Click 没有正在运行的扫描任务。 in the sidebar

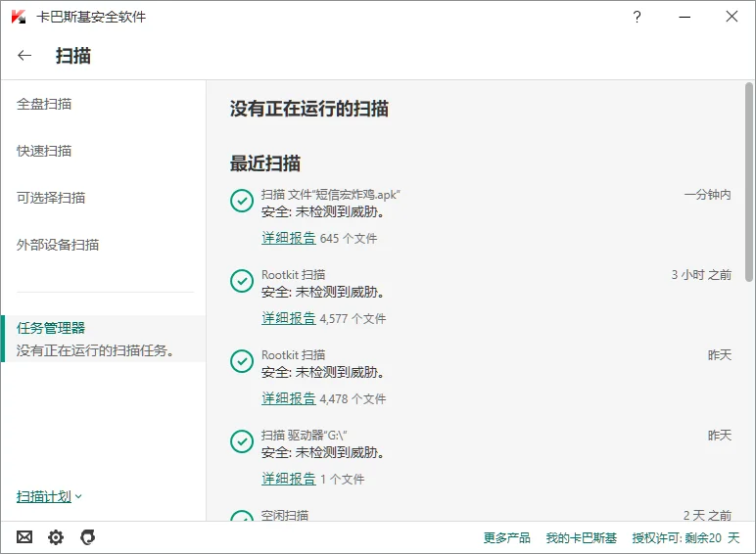pyautogui.click(x=95, y=350)
